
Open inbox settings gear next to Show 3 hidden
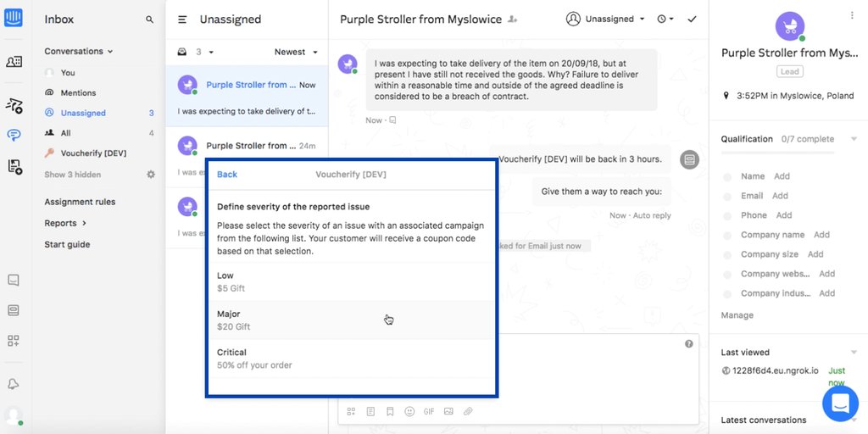point(151,175)
